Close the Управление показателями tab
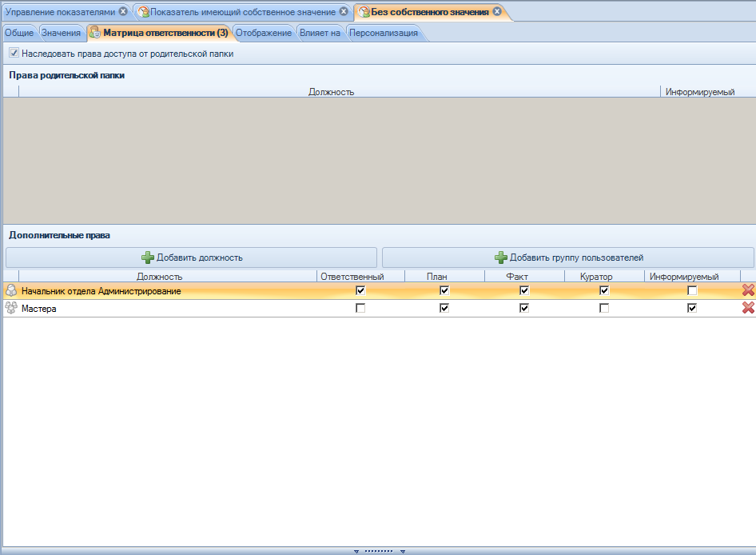The image size is (756, 555). [x=123, y=12]
